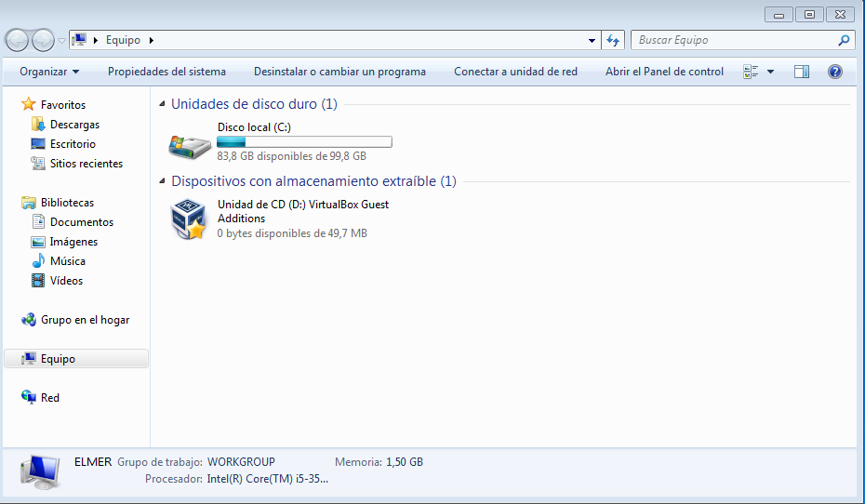Click the Sitios recientes icon

click(x=38, y=164)
